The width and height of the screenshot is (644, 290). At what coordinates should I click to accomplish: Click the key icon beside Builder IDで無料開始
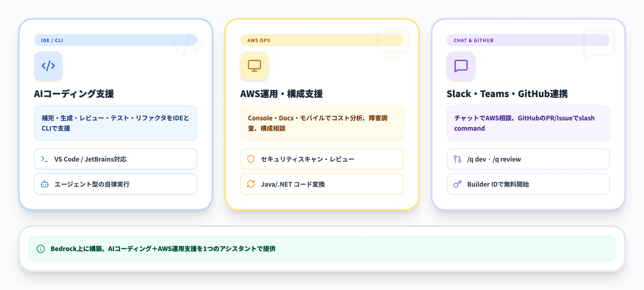457,184
